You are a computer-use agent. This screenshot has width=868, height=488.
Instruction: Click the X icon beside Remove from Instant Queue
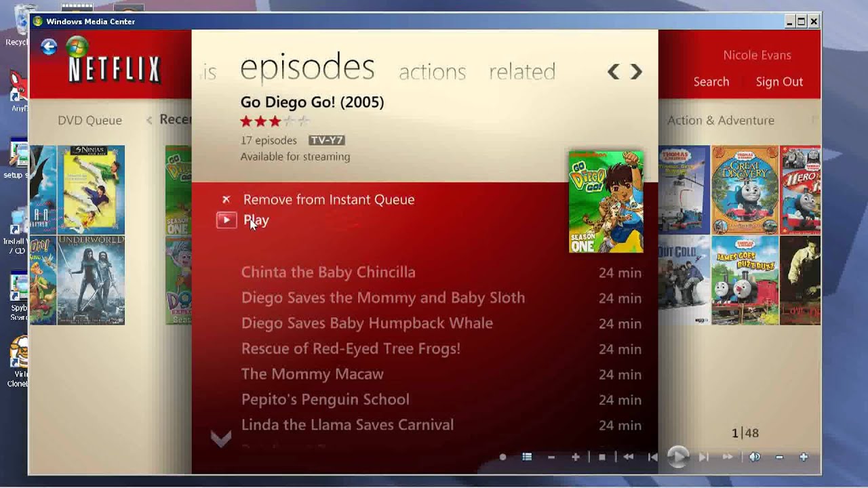click(226, 199)
